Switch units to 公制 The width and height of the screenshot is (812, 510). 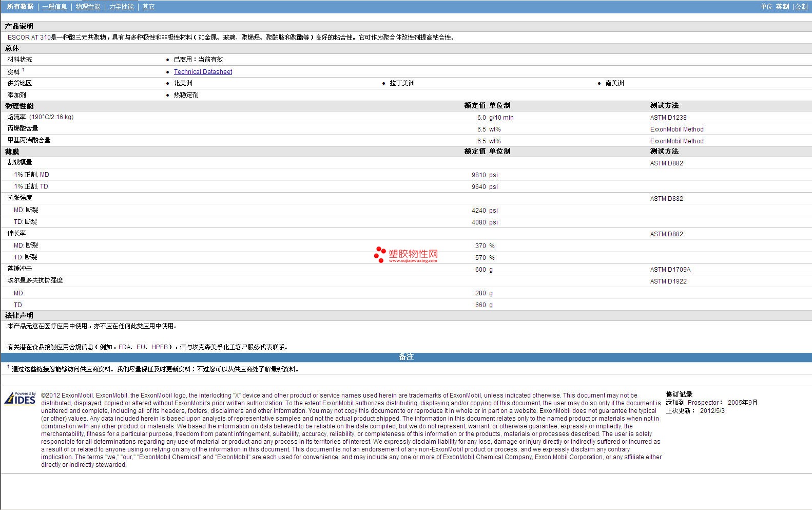point(802,7)
